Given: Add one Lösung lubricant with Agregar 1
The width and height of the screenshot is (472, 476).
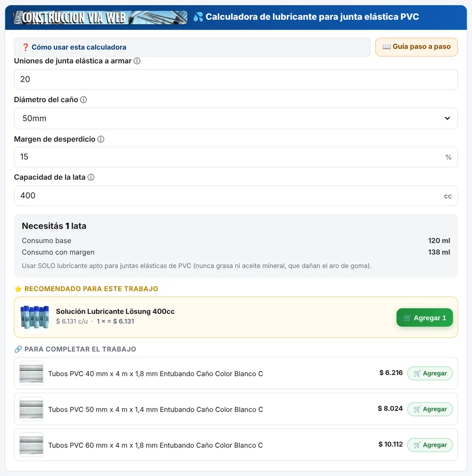Looking at the screenshot, I should point(425,317).
